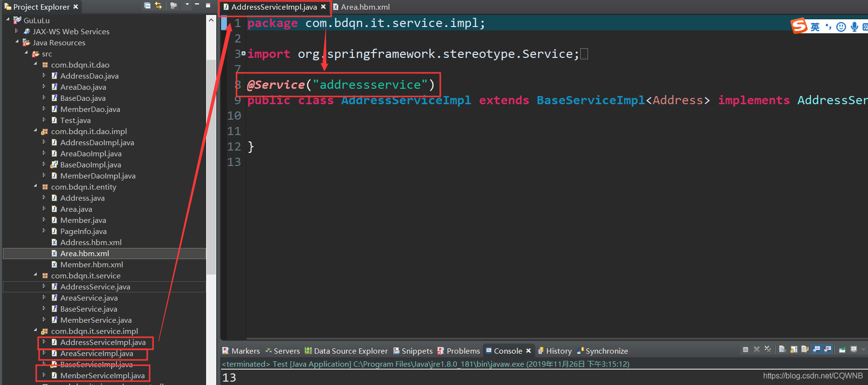
Task: Collapse the com.bdqn.it.entity package
Action: 35,186
